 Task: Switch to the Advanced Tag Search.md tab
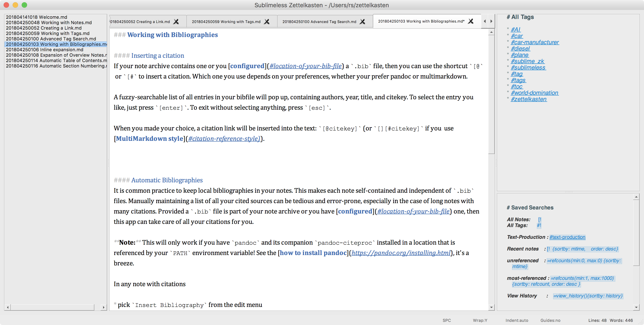319,22
